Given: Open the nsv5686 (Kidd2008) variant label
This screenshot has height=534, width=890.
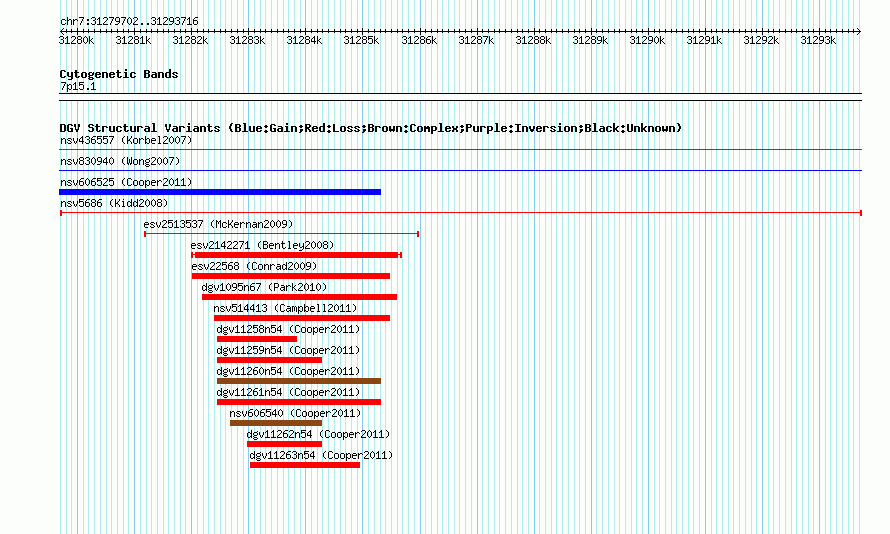Looking at the screenshot, I should pos(114,203).
